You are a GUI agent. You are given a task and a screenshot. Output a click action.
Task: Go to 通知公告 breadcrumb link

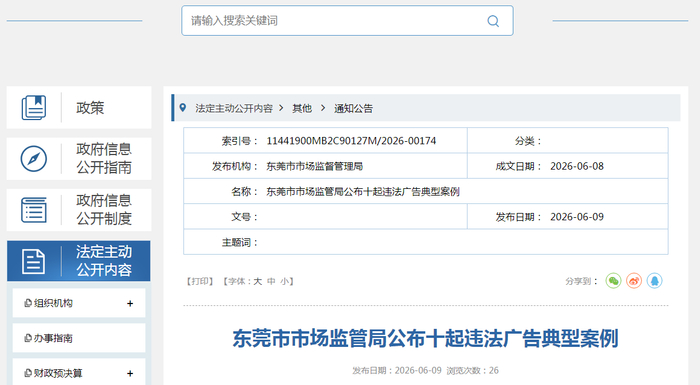coord(354,109)
